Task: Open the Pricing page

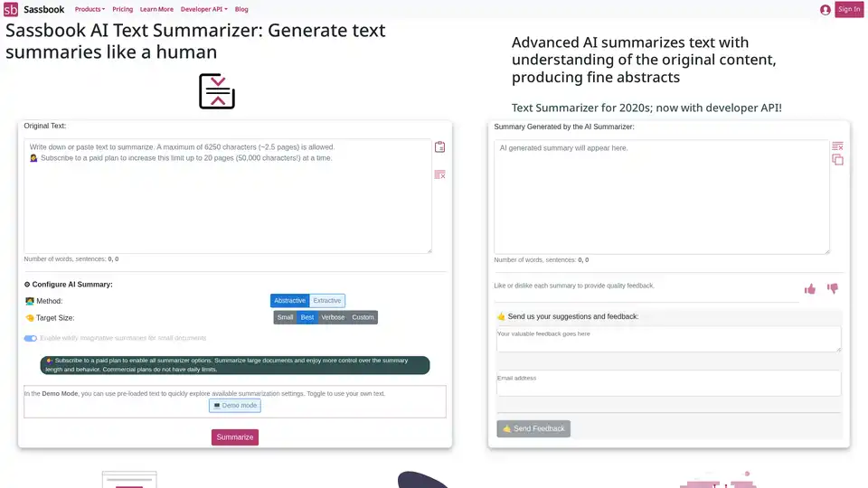Action: (122, 9)
